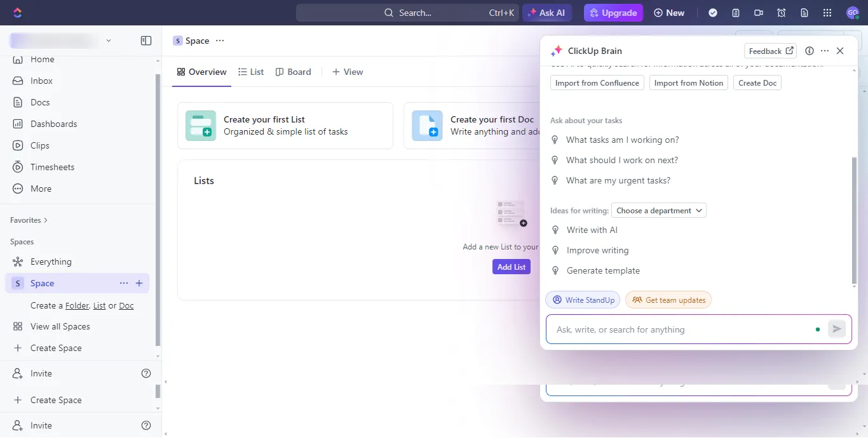Select Space in the sidebar spaces list
868x438 pixels.
(78, 283)
